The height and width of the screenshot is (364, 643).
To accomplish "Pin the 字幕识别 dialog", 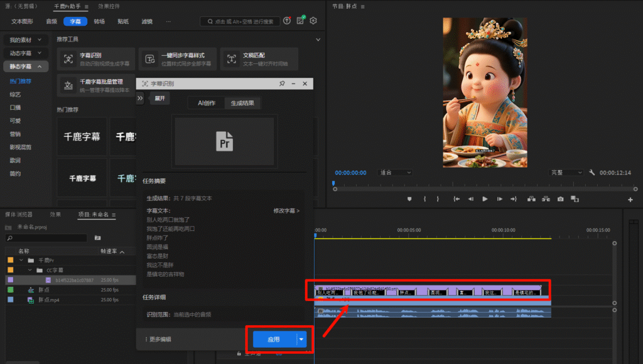I will (x=282, y=83).
